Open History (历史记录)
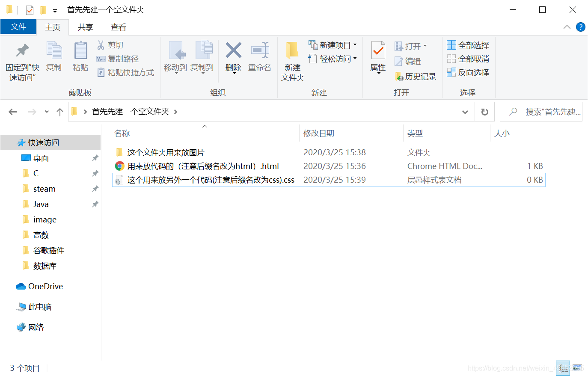The width and height of the screenshot is (588, 376). (x=416, y=77)
